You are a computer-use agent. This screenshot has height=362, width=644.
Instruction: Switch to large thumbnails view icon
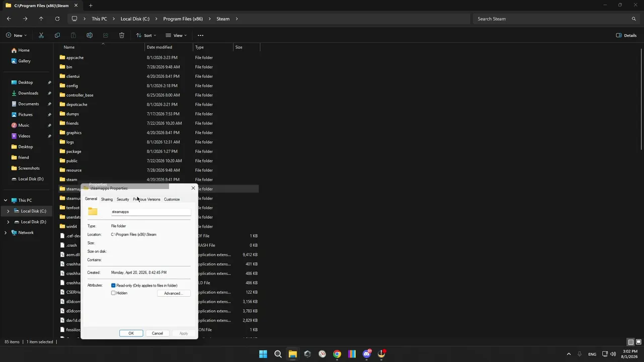[639, 342]
